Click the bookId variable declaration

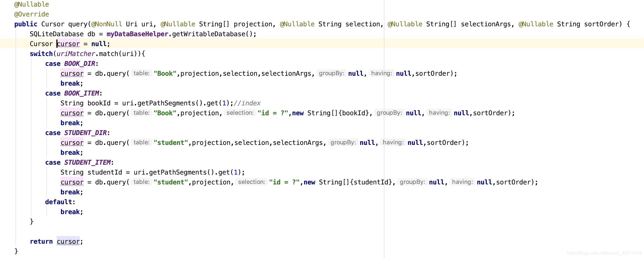coord(99,103)
